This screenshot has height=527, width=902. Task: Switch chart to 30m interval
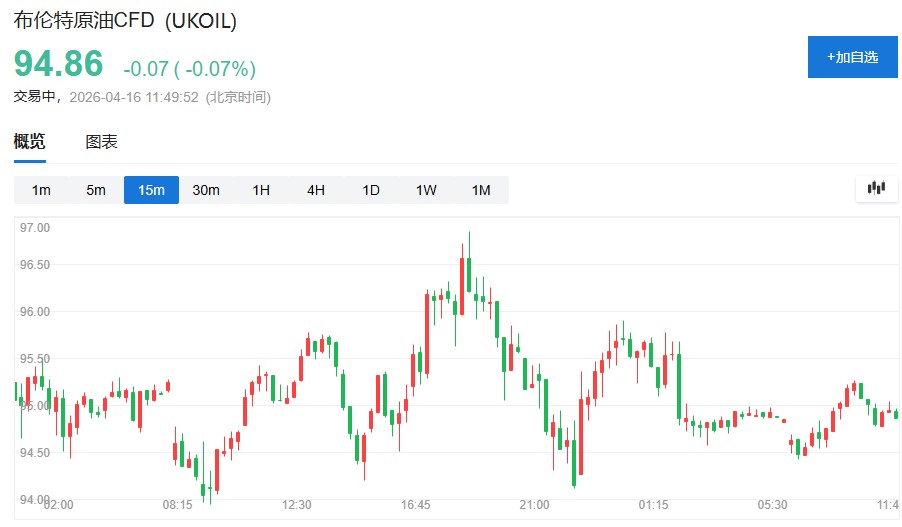pos(206,190)
